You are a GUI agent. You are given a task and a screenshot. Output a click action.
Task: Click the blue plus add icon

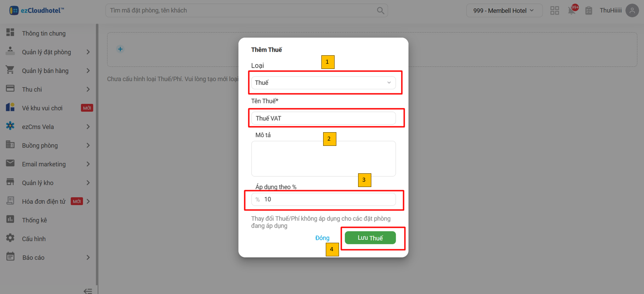(120, 49)
